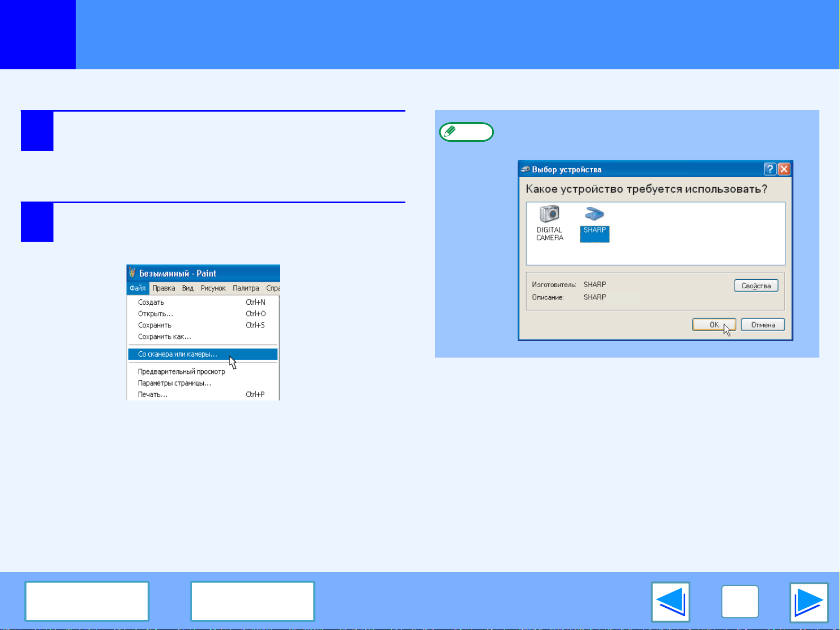Viewport: 840px width, 630px height.
Task: Select the SHARP scanner device icon
Action: (x=594, y=214)
